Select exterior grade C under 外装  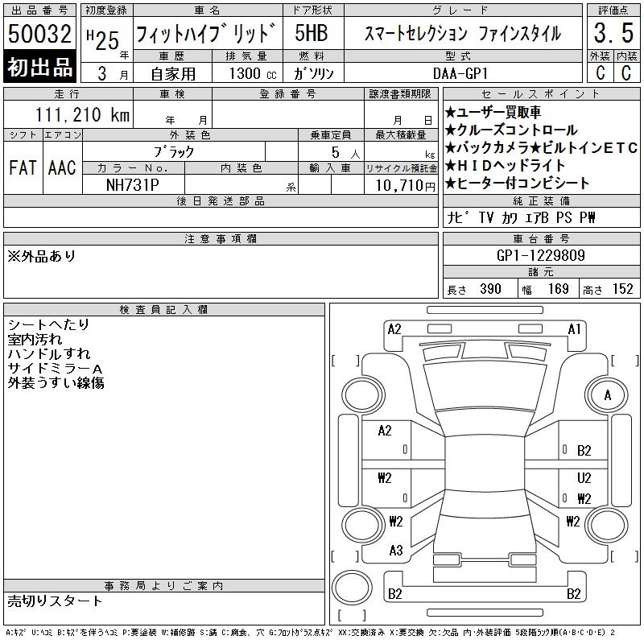[x=601, y=72]
